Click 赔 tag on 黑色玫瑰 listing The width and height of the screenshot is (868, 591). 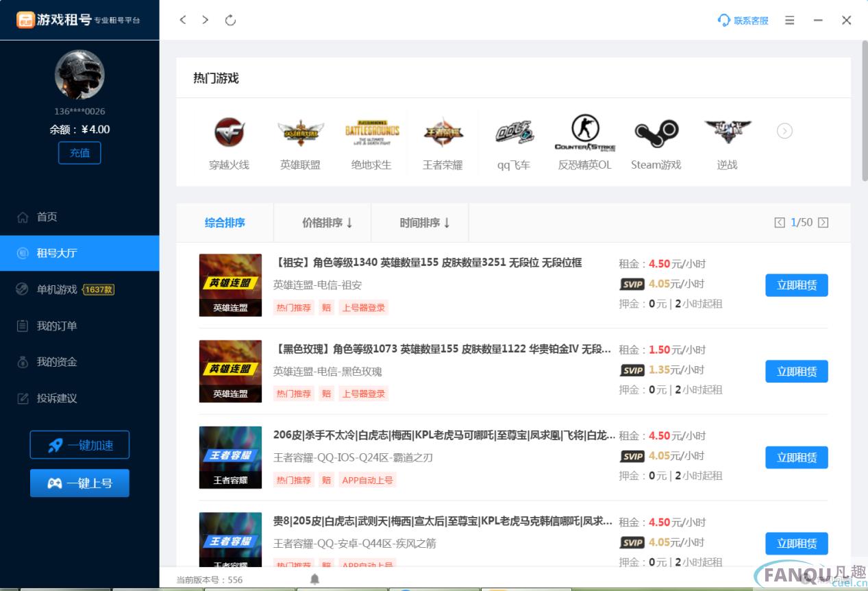pyautogui.click(x=326, y=394)
